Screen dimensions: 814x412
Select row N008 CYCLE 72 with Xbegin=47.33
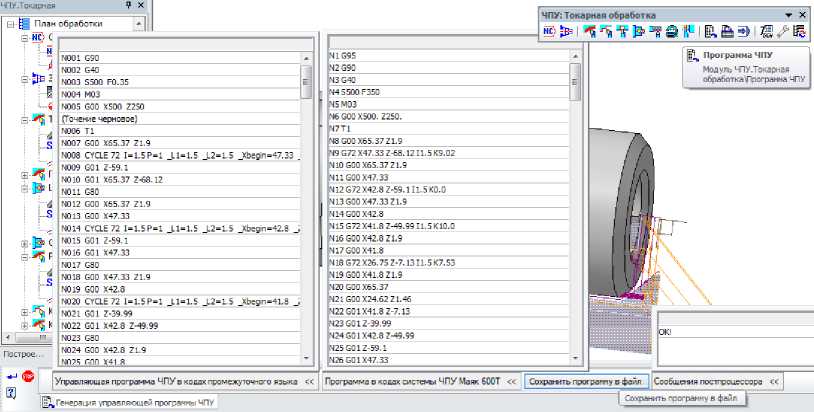[x=180, y=155]
